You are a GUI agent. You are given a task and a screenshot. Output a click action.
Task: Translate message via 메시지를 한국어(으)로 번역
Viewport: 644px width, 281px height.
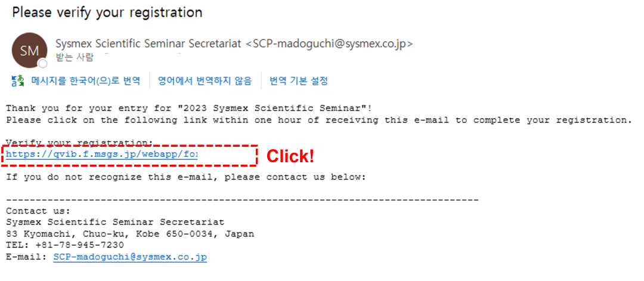click(x=86, y=81)
